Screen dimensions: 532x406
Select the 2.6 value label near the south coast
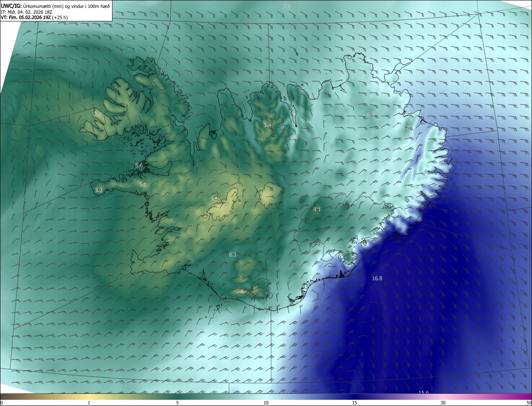point(240,291)
